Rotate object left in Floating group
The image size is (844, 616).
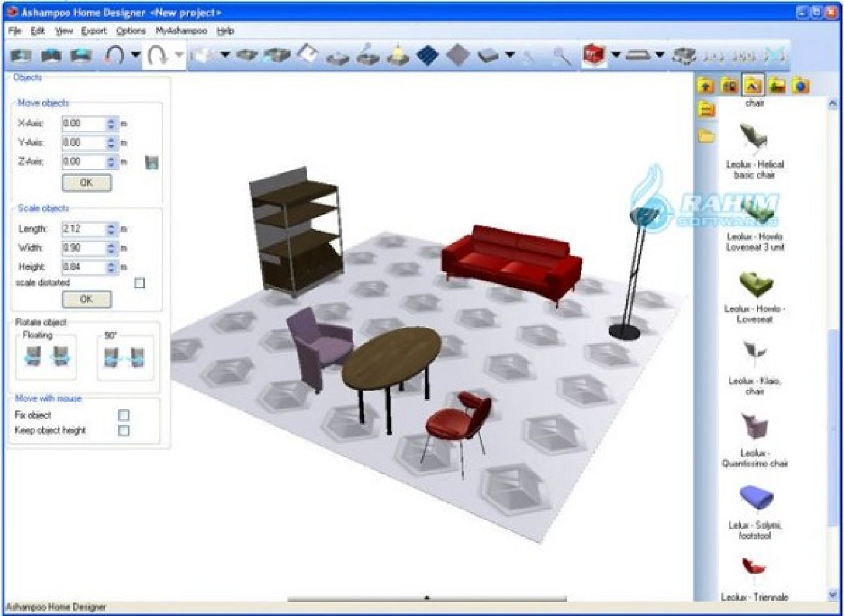(33, 357)
